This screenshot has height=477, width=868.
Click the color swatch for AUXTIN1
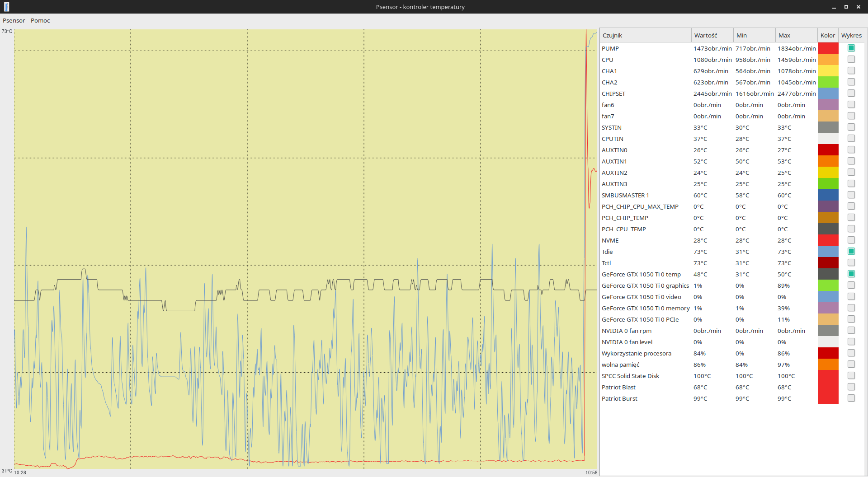(828, 161)
